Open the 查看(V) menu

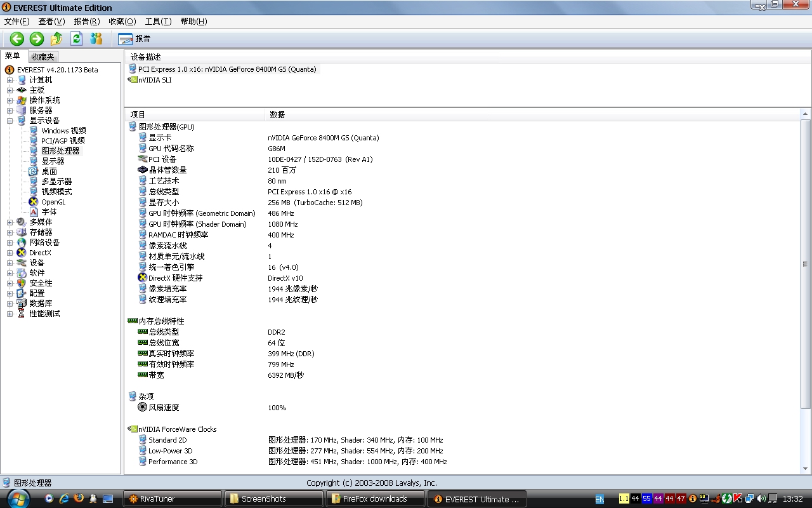(x=51, y=21)
